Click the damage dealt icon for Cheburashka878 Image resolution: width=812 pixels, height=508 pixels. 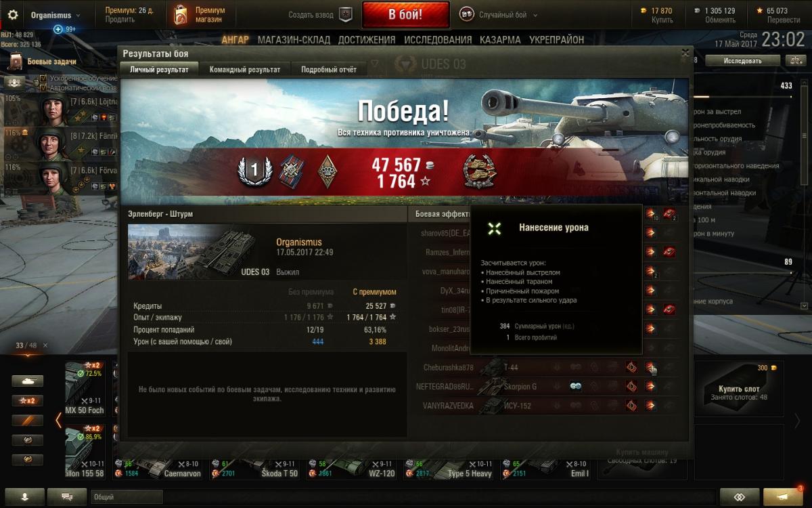point(650,367)
